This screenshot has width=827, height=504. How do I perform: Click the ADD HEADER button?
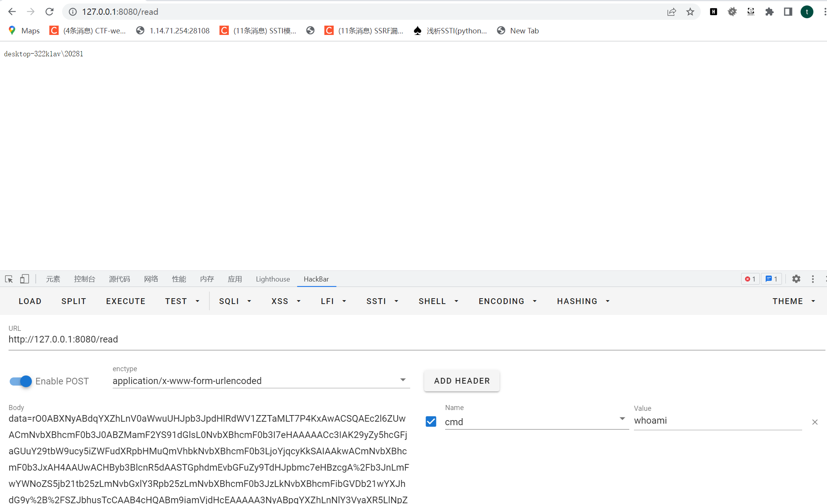point(461,381)
